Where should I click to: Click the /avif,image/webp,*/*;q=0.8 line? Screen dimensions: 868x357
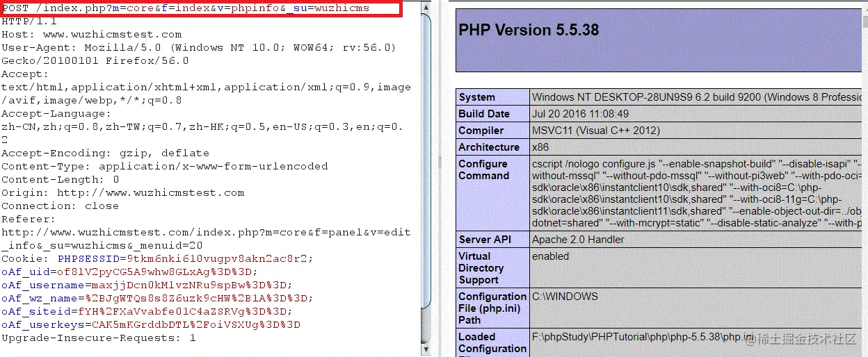pos(92,100)
